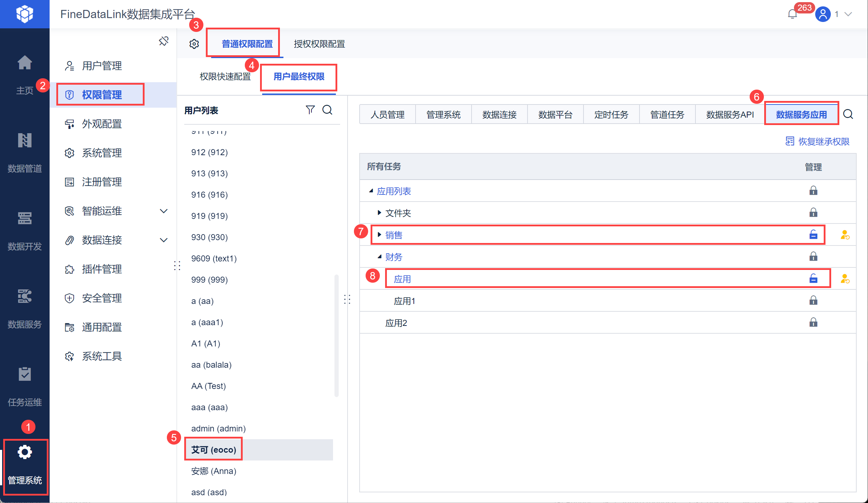Screen dimensions: 868x503
Task: Toggle the lock for 应用1
Action: [x=813, y=301]
